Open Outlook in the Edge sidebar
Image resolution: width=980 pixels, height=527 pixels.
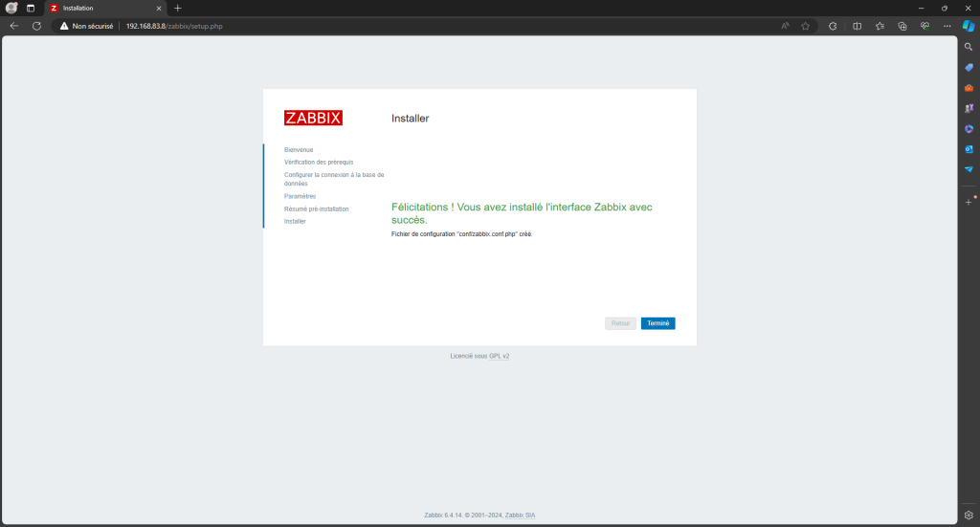tap(969, 148)
